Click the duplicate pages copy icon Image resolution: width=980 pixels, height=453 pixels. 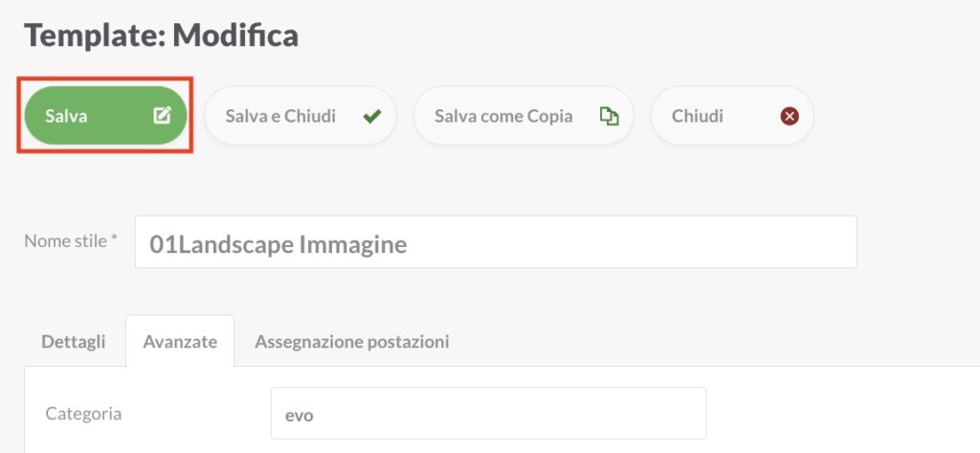[610, 117]
